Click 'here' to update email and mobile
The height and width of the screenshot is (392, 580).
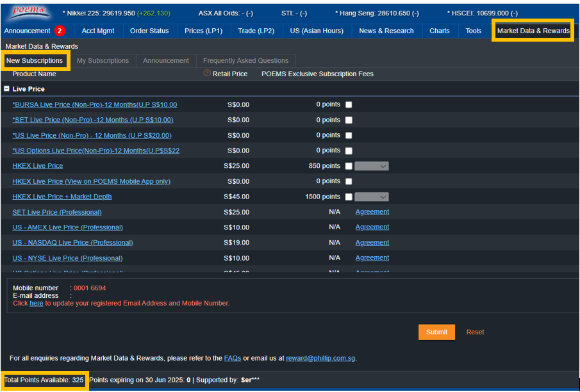coord(37,303)
